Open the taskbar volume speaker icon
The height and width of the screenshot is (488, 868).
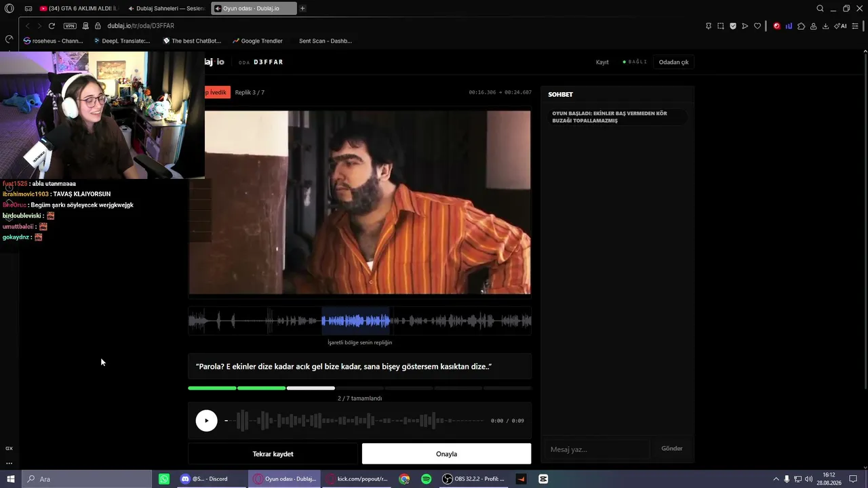pos(809,479)
